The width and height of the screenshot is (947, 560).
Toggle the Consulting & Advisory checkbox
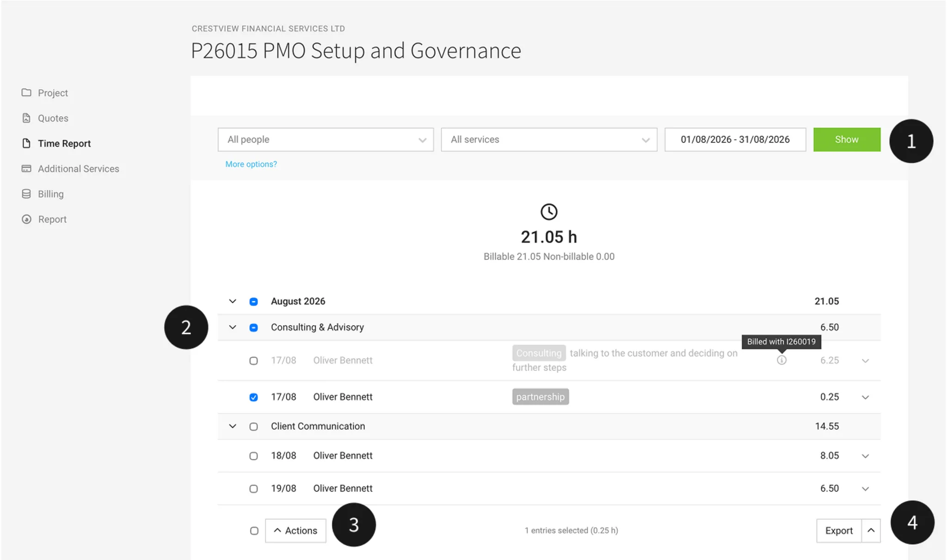253,327
